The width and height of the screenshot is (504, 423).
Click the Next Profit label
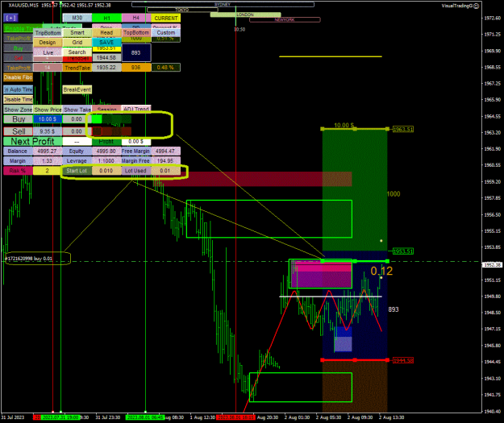32,141
